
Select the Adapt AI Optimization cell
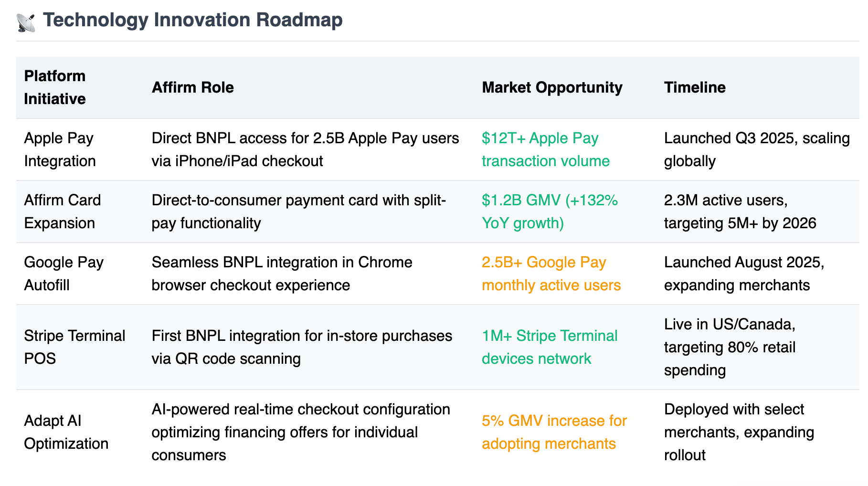pyautogui.click(x=66, y=432)
